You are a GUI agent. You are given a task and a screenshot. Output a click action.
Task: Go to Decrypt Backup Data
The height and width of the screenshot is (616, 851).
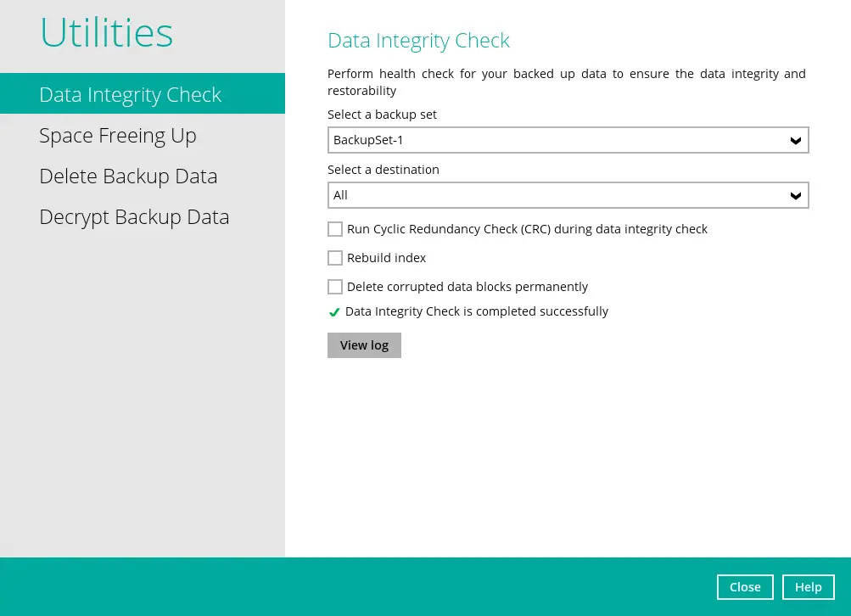click(x=134, y=217)
